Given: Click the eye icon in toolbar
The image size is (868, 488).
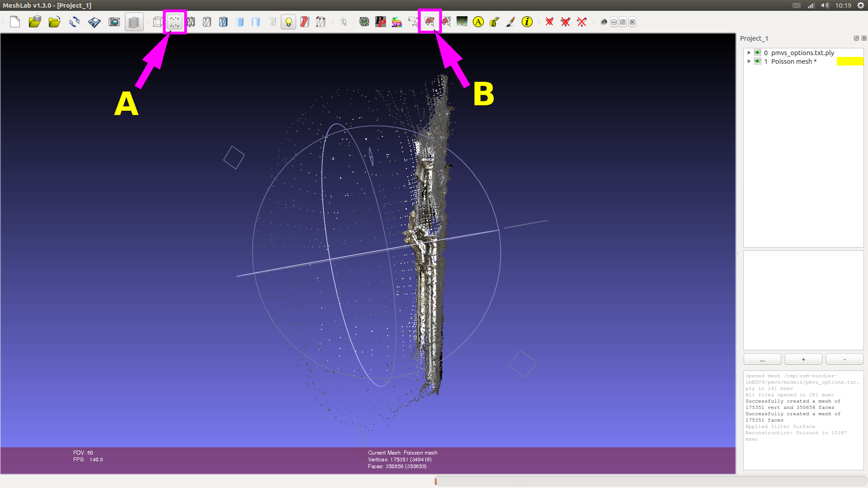Looking at the screenshot, I should tap(604, 22).
